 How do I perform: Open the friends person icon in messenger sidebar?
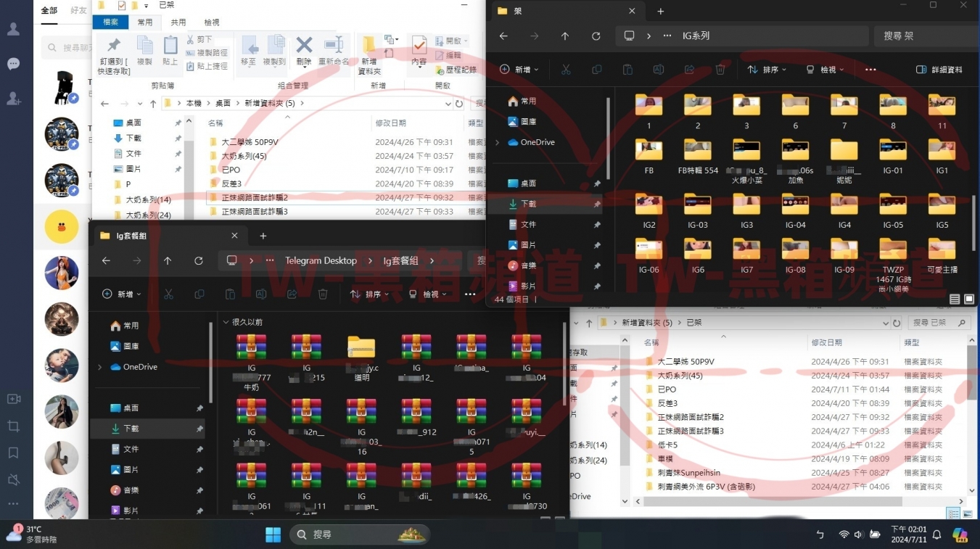pos(13,30)
